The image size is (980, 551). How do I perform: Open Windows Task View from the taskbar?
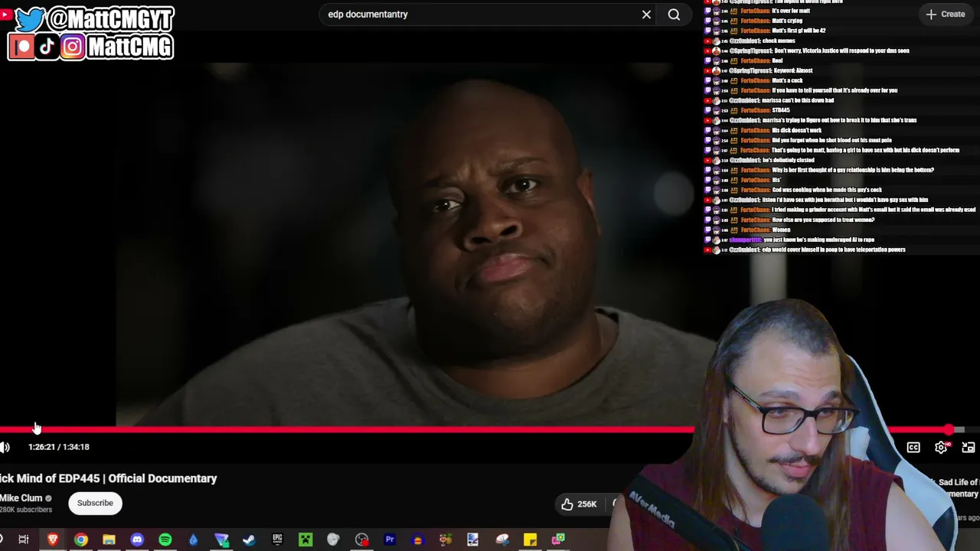24,540
